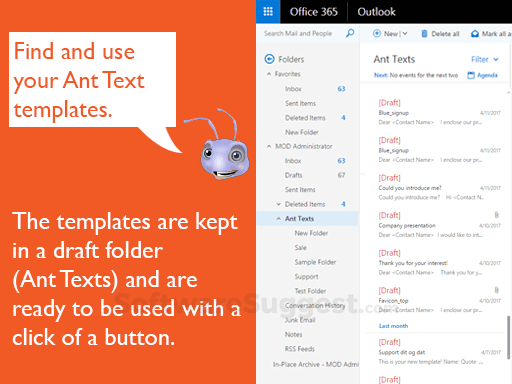
Task: Click the Inbox count 63 under MOD Administrator
Action: [x=341, y=161]
